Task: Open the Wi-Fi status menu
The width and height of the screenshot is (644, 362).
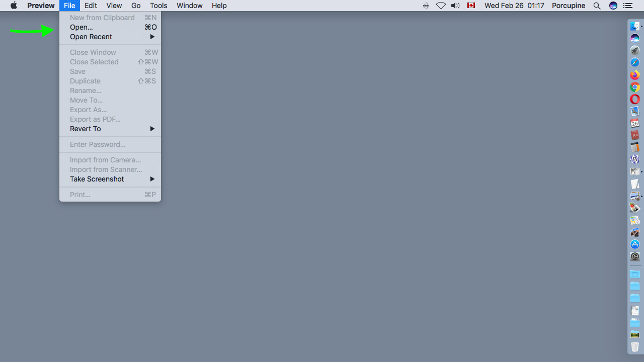Action: [441, 6]
